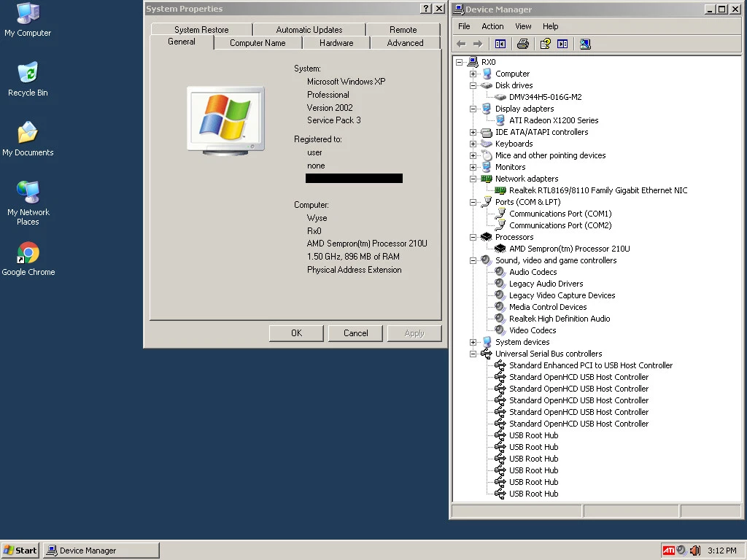Click the Print toolbar icon in Device Manager
This screenshot has width=747, height=560.
pos(522,44)
